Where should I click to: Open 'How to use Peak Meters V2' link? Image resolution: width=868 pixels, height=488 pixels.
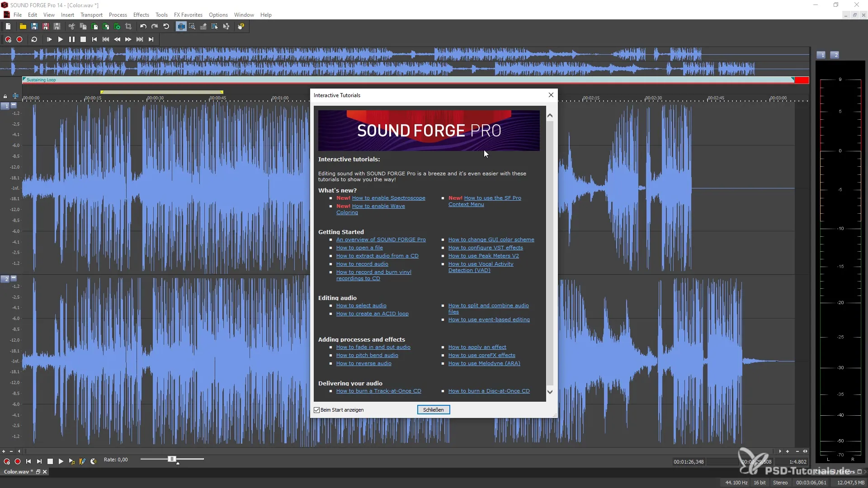click(x=484, y=256)
